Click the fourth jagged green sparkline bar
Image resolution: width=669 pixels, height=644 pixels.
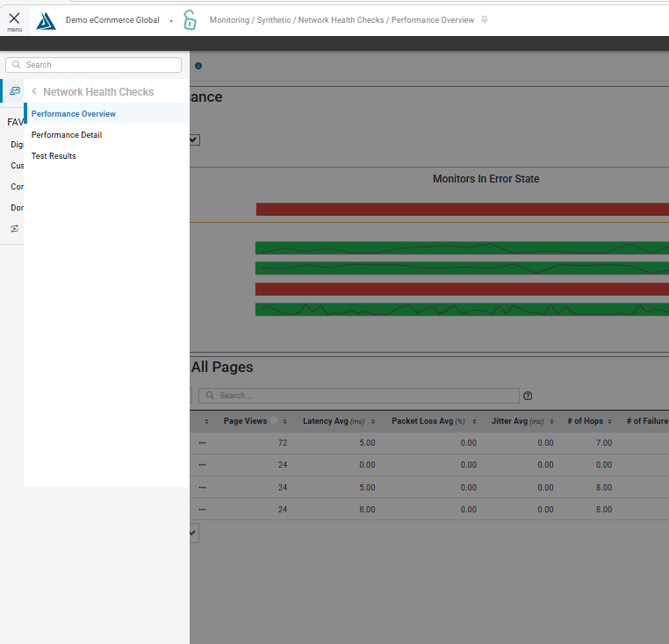[462, 309]
